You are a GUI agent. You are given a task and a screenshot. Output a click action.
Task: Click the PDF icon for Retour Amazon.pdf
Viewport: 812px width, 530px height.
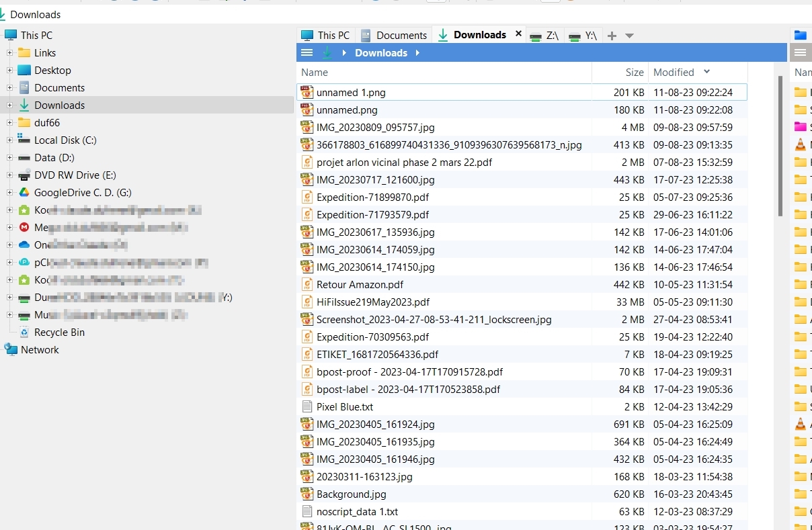pyautogui.click(x=307, y=285)
